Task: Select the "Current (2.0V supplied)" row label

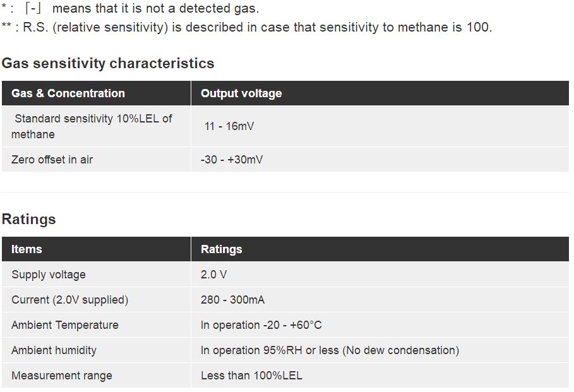Action: pyautogui.click(x=69, y=300)
